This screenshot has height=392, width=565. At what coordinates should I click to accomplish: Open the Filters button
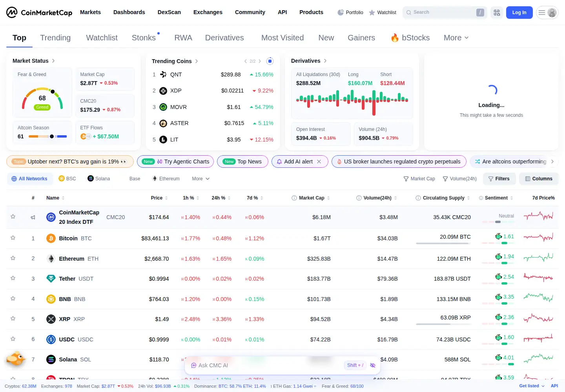499,179
